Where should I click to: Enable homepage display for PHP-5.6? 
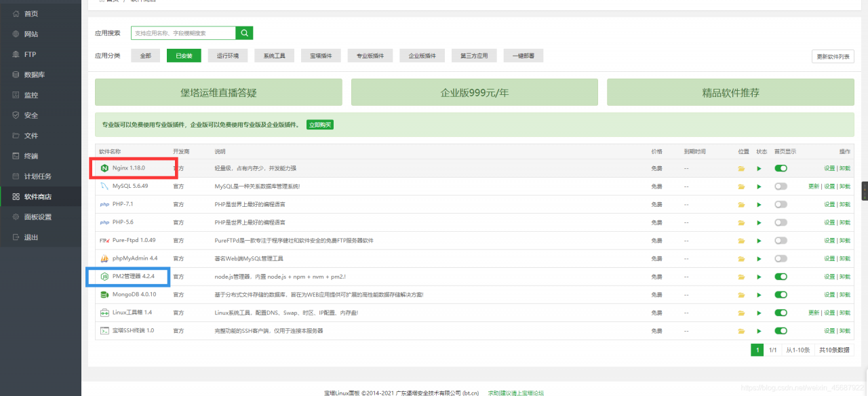click(781, 222)
